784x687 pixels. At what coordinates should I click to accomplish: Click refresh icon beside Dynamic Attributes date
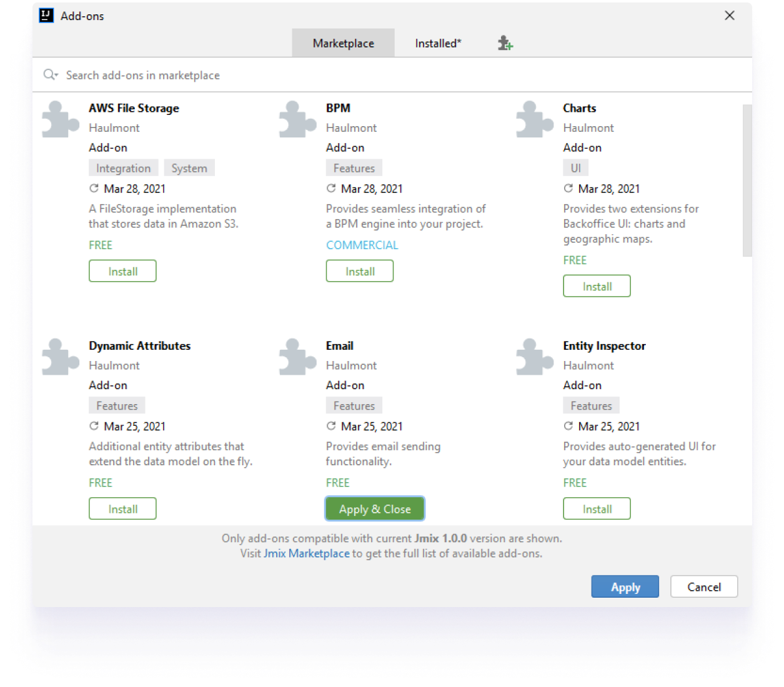pyautogui.click(x=94, y=426)
